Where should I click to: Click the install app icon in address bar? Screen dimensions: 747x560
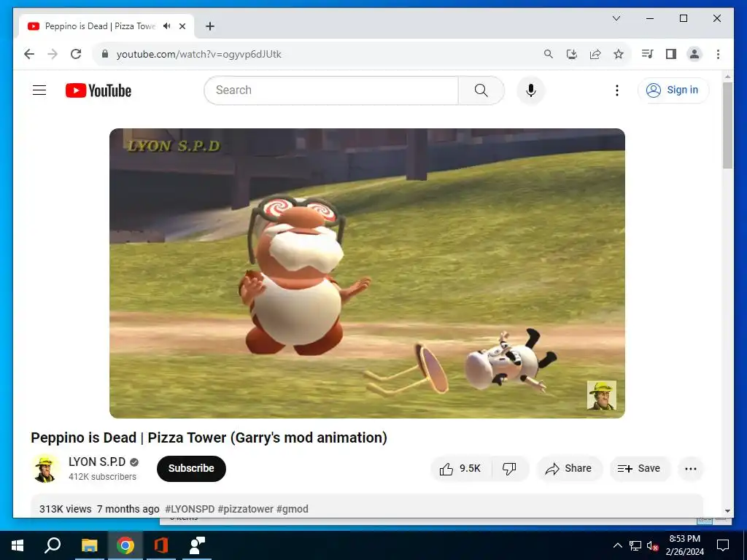(x=572, y=54)
